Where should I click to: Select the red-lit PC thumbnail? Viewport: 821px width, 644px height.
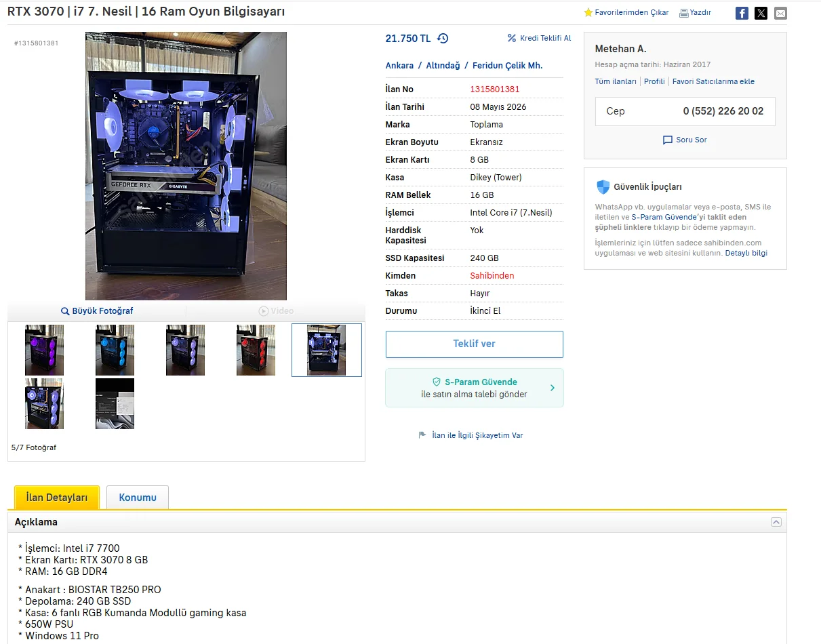tap(256, 350)
